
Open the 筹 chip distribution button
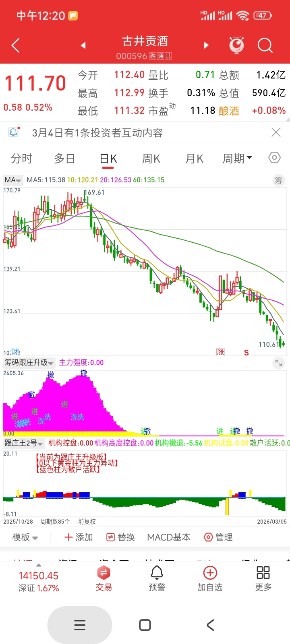tap(279, 180)
